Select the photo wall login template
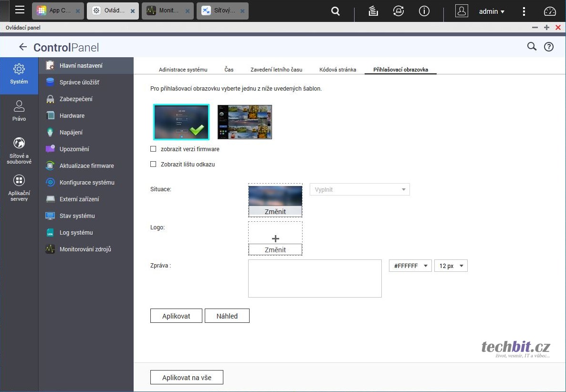 point(244,122)
